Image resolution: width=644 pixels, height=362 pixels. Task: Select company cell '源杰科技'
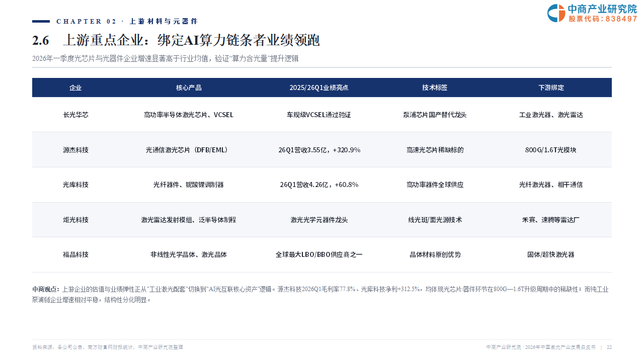point(75,150)
